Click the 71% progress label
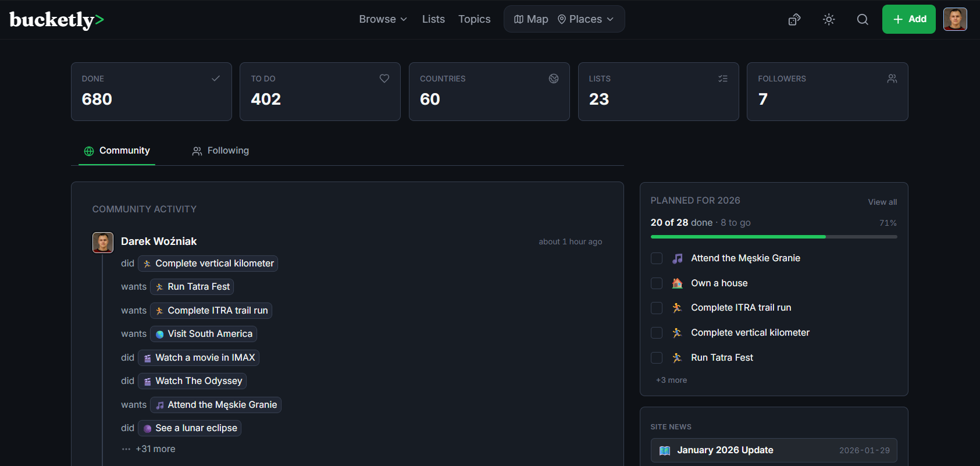This screenshot has height=466, width=980. (x=888, y=223)
